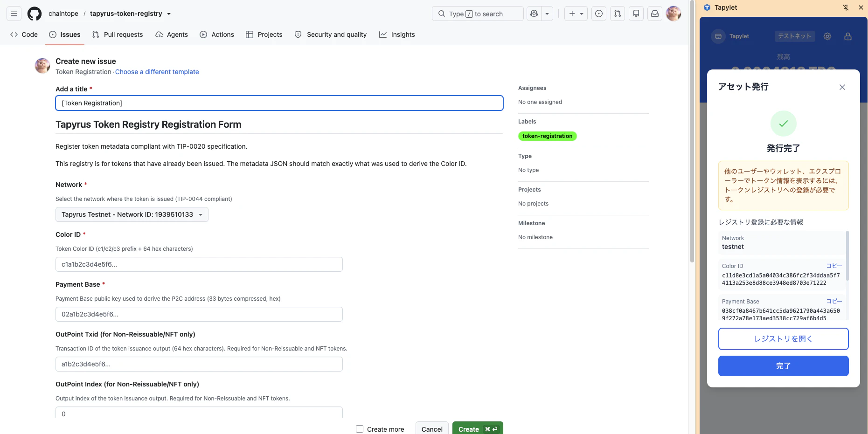The image size is (868, 434).
Task: Click the user avatar beside Create new issue
Action: [42, 66]
